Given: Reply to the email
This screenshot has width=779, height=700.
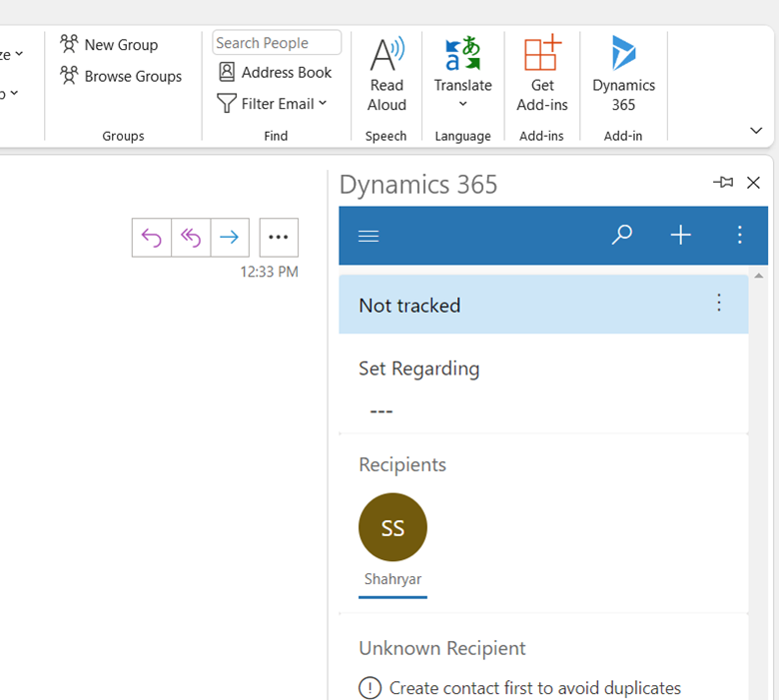Looking at the screenshot, I should click(152, 238).
